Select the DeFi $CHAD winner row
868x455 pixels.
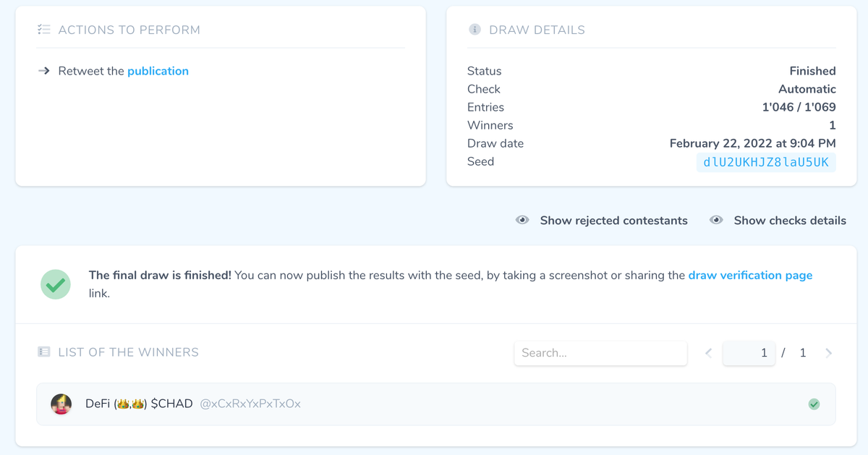pyautogui.click(x=289, y=404)
